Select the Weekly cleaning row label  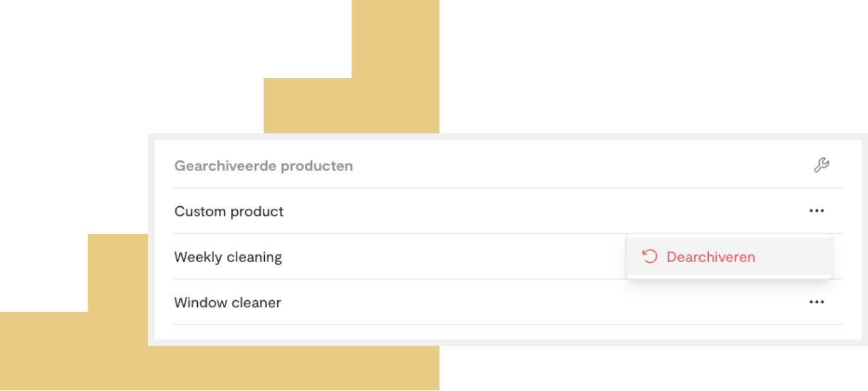coord(228,257)
